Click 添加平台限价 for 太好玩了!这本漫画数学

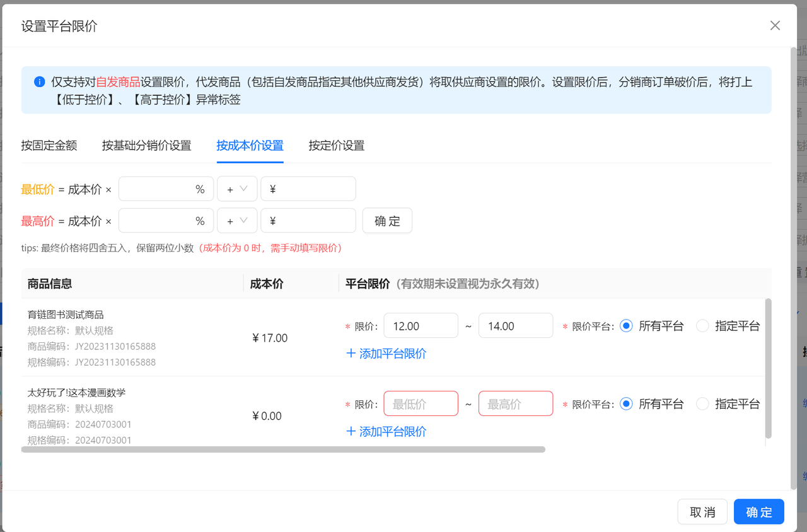pyautogui.click(x=386, y=432)
